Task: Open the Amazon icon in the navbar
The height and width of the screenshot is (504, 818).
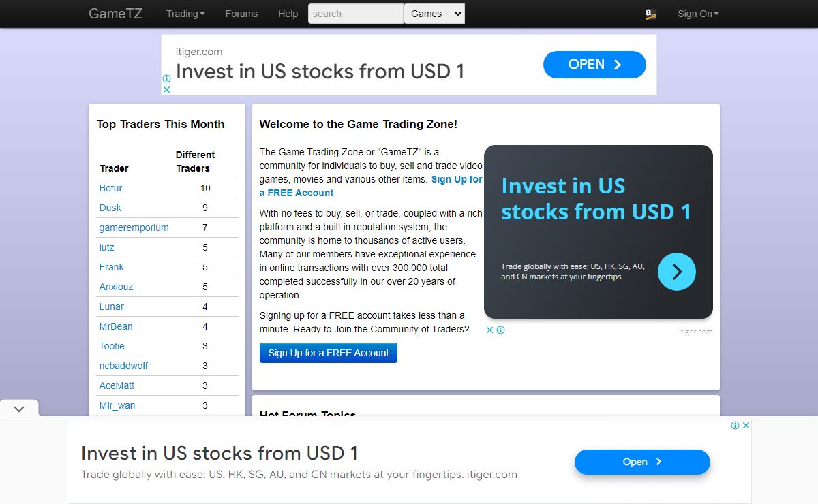Action: [x=650, y=14]
